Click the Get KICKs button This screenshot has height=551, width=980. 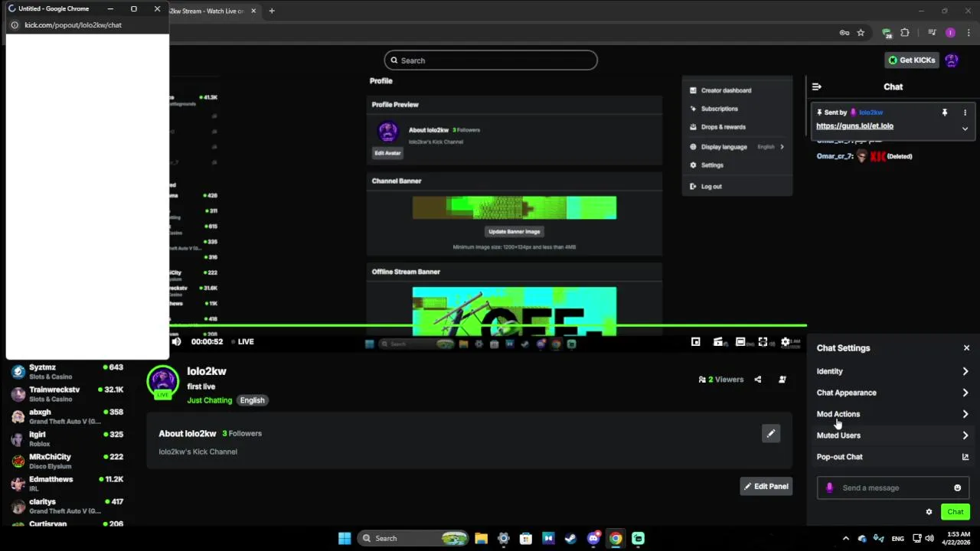912,60
